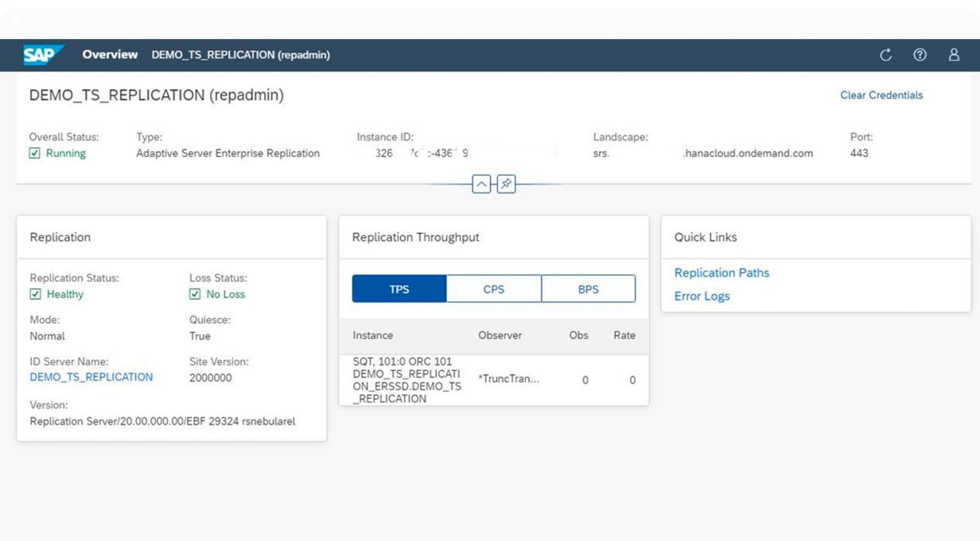Select the SQT 101:0 instance row
Viewport: 980px width, 541px height.
click(x=493, y=380)
